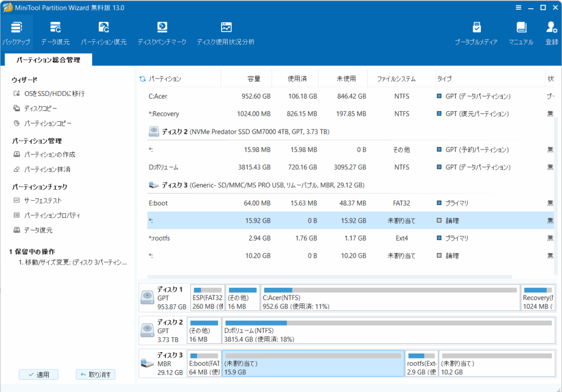The image size is (562, 392).
Task: Select rootfs block in Disk 3 map
Action: 421,363
